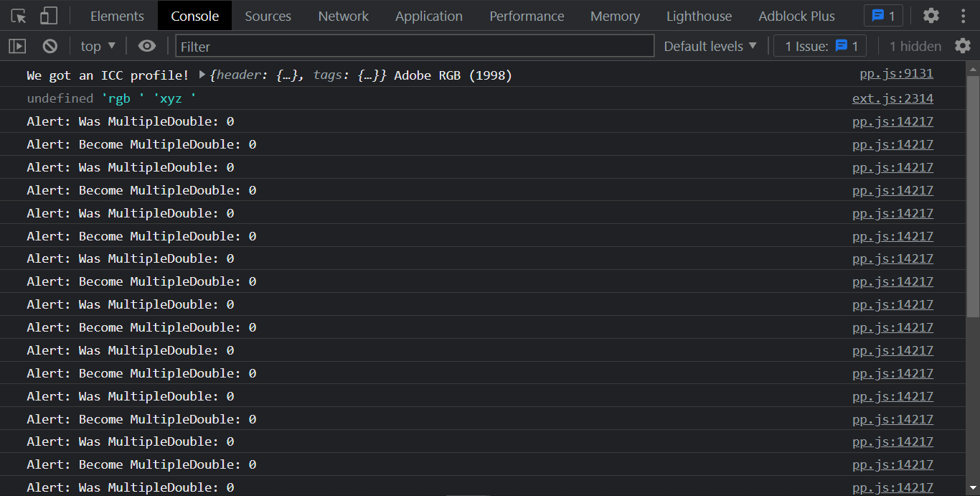Switch to the Network panel

tap(343, 15)
